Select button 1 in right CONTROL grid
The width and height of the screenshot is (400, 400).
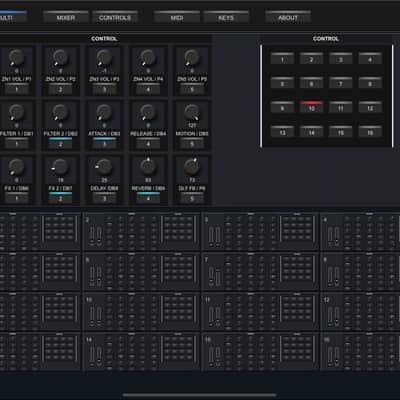coord(282,59)
